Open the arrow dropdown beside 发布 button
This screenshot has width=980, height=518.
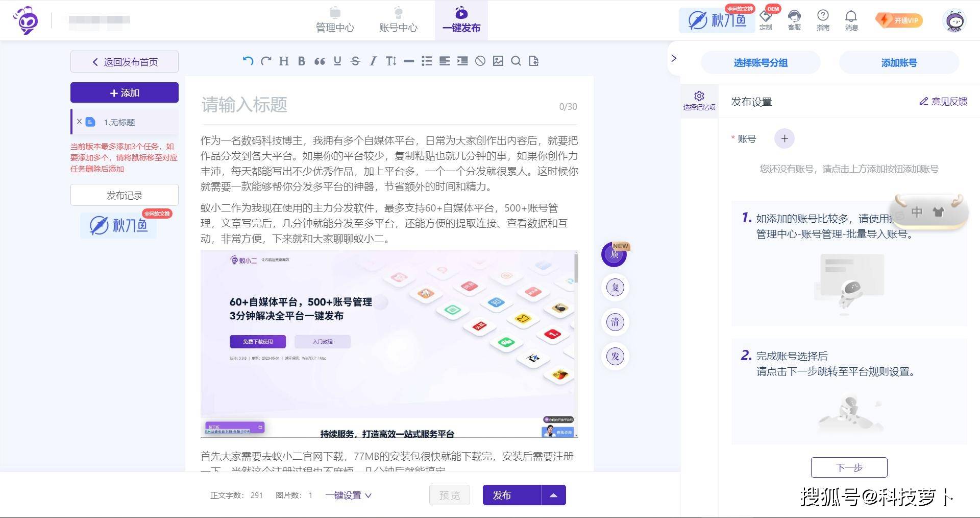[x=553, y=496]
